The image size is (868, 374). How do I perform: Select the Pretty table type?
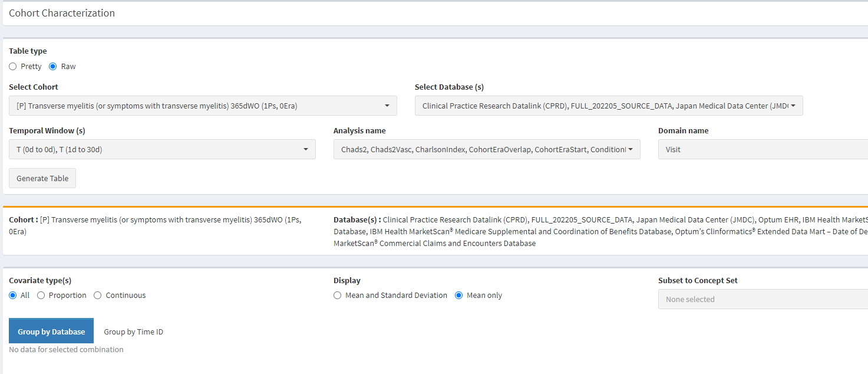tap(12, 66)
